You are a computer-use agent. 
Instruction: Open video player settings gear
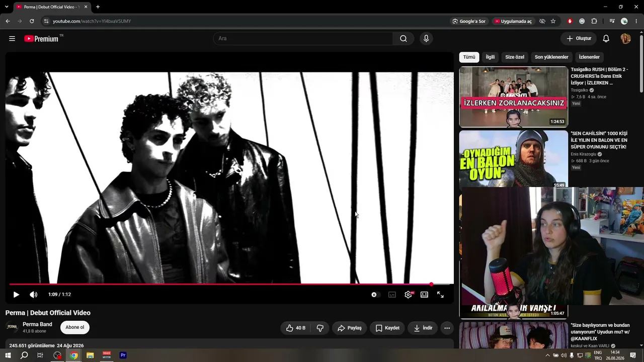pyautogui.click(x=408, y=295)
